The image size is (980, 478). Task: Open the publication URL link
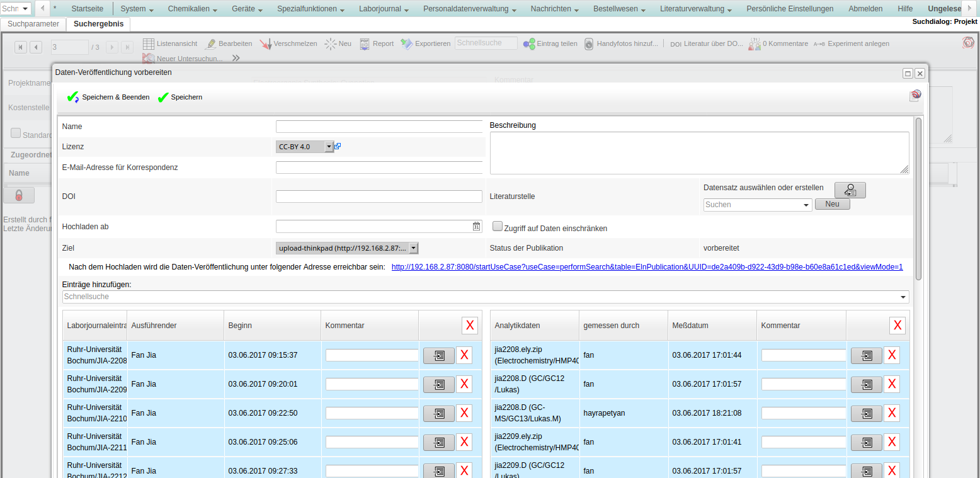click(x=647, y=267)
